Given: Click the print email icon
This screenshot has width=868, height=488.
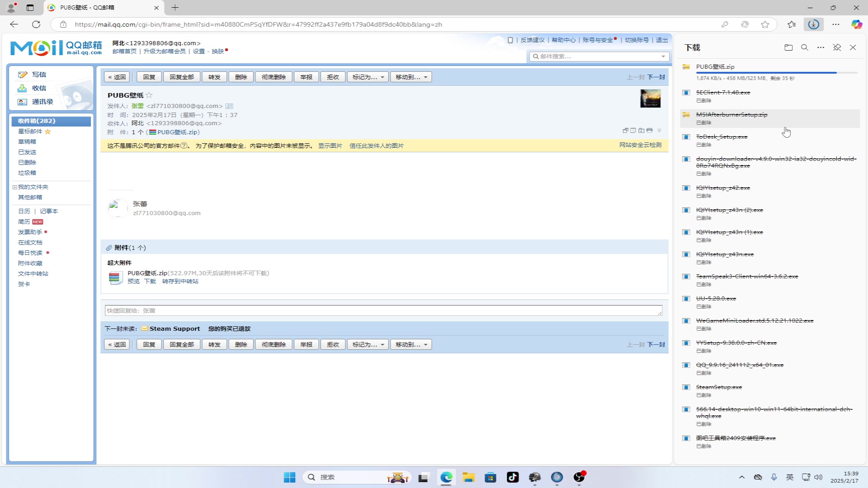Looking at the screenshot, I should (x=650, y=130).
